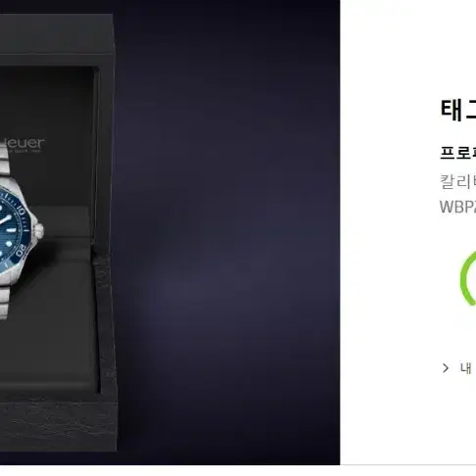Image resolution: width=476 pixels, height=476 pixels.
Task: Click the steel bracelet below watch case
Action: click(5, 302)
